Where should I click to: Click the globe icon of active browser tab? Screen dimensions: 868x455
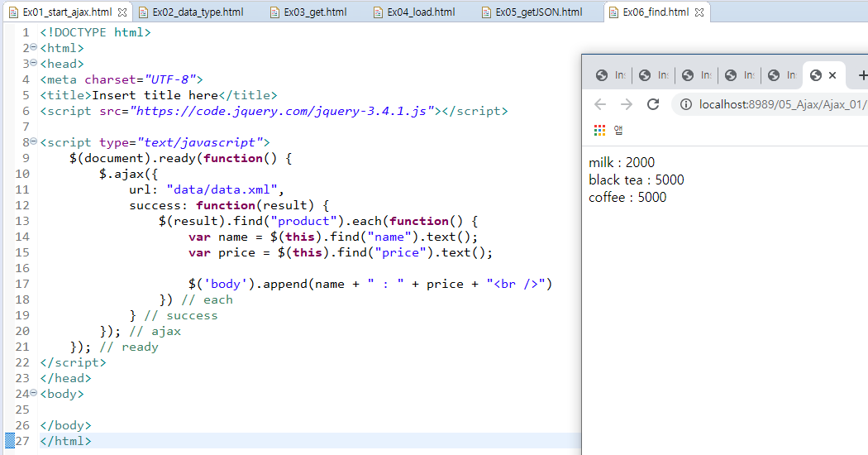(815, 75)
